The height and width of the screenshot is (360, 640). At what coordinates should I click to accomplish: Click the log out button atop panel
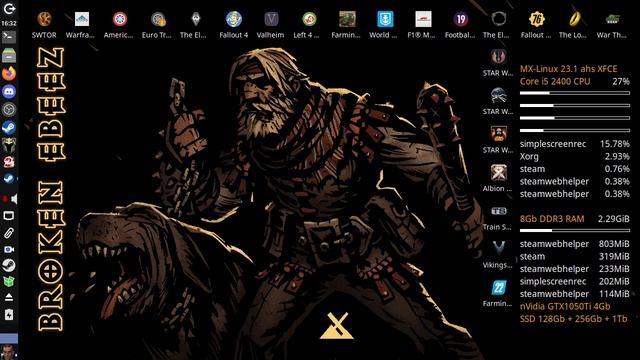coord(9,8)
